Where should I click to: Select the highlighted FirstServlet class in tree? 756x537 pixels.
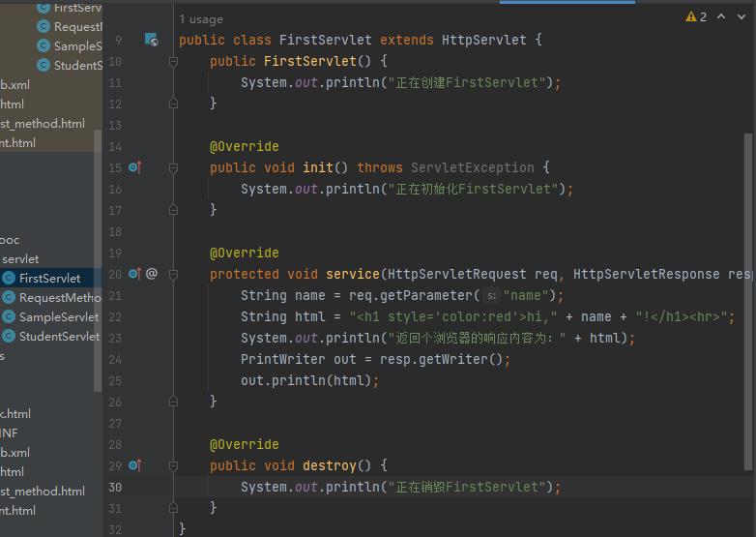coord(49,279)
